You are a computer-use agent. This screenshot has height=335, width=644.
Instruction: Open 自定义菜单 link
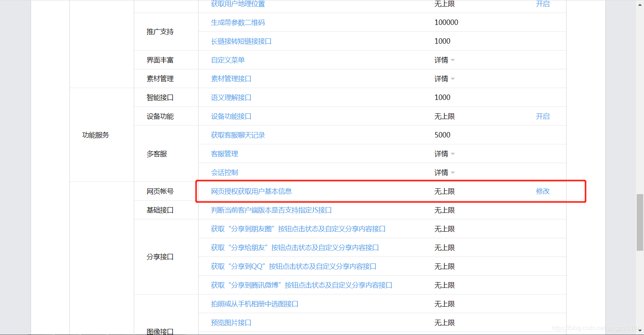pyautogui.click(x=228, y=60)
